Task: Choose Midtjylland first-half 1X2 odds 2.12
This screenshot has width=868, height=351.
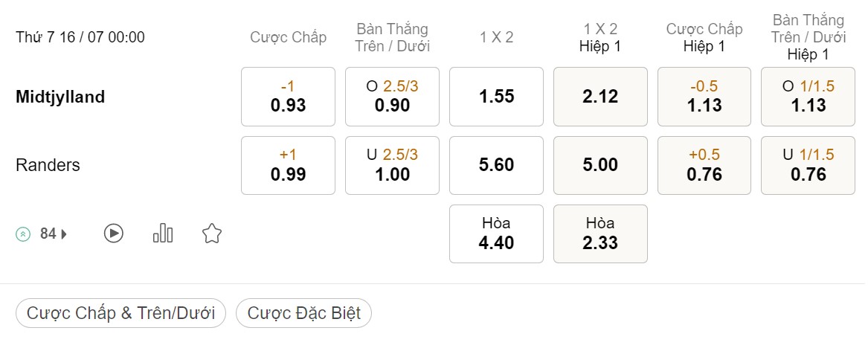Action: point(601,97)
